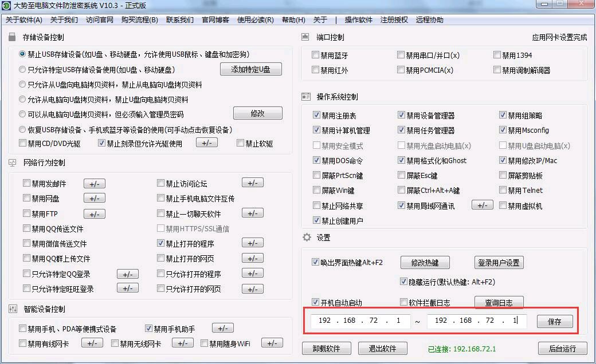This screenshot has height=364, width=596.
Task: Click the 网络行为控制 section icon
Action: click(13, 162)
